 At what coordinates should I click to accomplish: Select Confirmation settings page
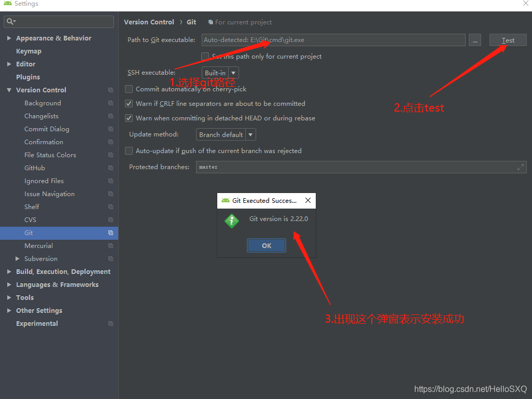[44, 142]
